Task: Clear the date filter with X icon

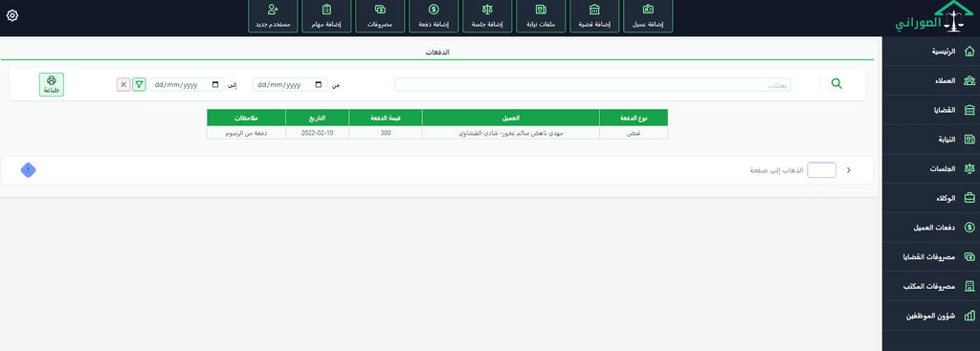Action: point(123,85)
